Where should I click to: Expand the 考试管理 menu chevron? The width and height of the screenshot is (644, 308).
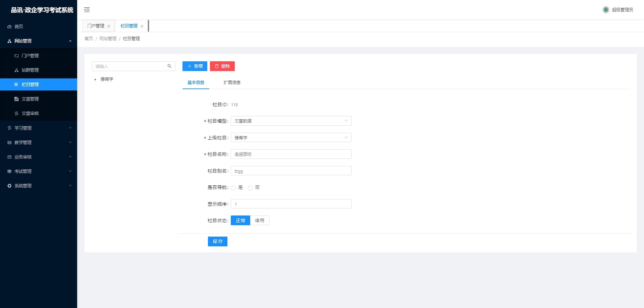point(70,171)
